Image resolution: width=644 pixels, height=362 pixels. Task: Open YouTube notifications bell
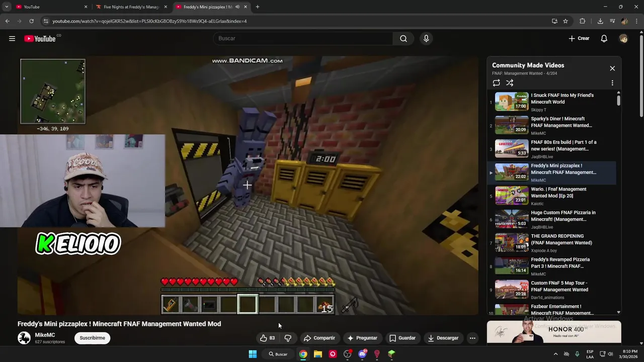(x=604, y=38)
